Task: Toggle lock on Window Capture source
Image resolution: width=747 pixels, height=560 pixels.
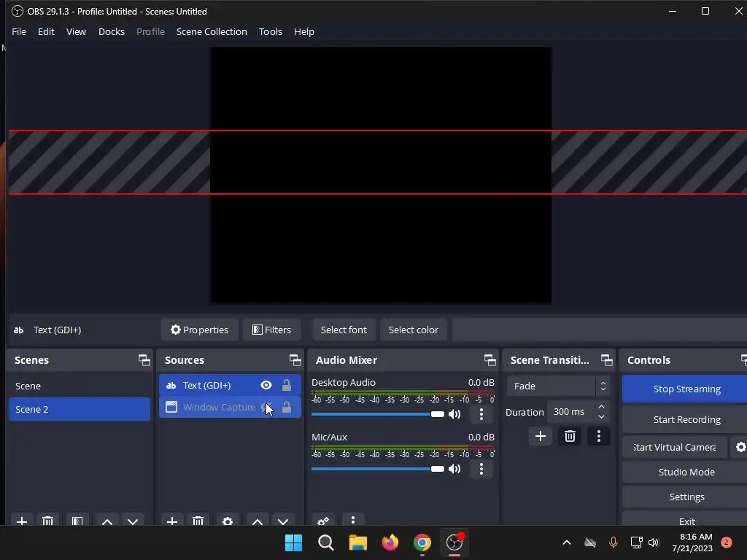Action: (x=286, y=407)
